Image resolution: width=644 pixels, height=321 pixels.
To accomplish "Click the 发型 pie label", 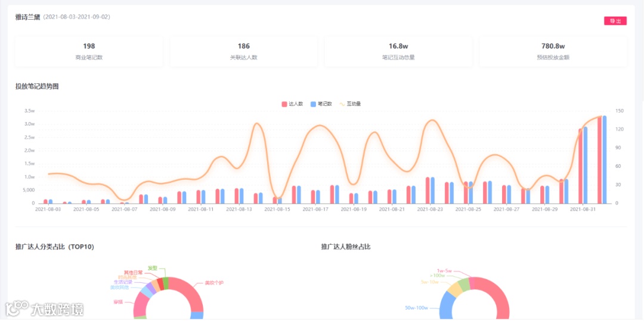I will [x=153, y=268].
